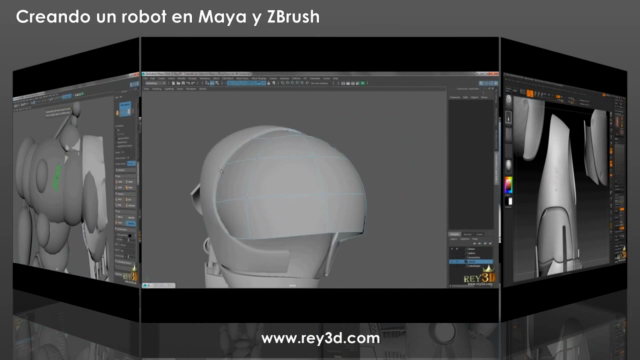Click the No Live Surface field
The width and height of the screenshot is (640, 360).
319,83
